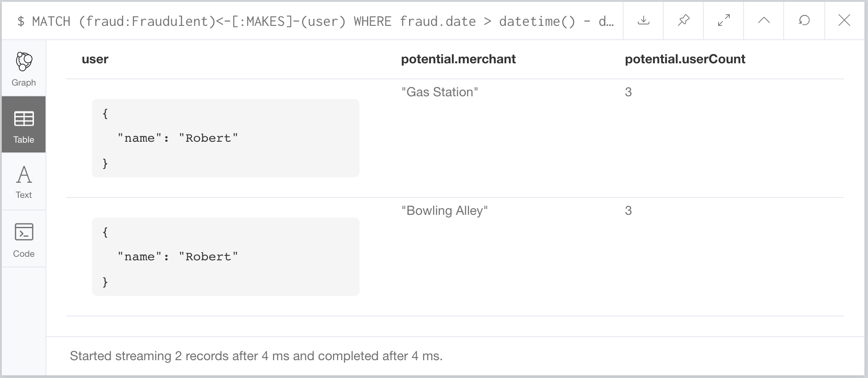Click the potential.userCount column header
Image resolution: width=868 pixels, height=378 pixels.
685,59
